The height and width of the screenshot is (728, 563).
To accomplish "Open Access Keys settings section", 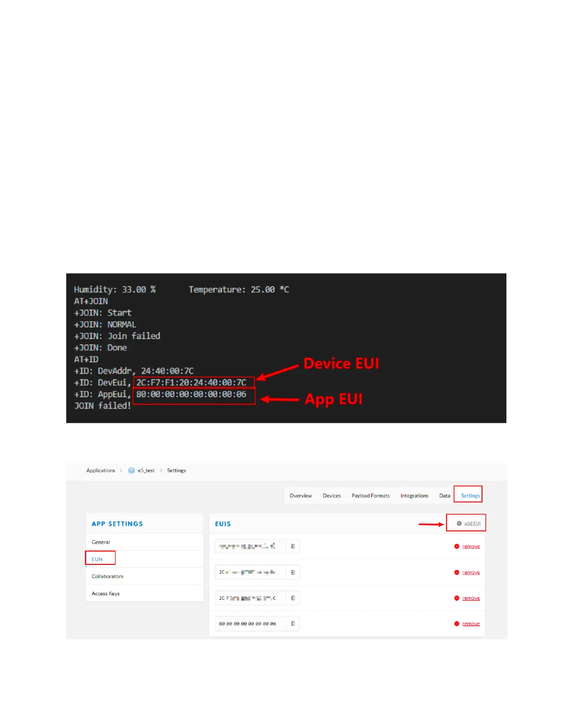I will click(144, 593).
